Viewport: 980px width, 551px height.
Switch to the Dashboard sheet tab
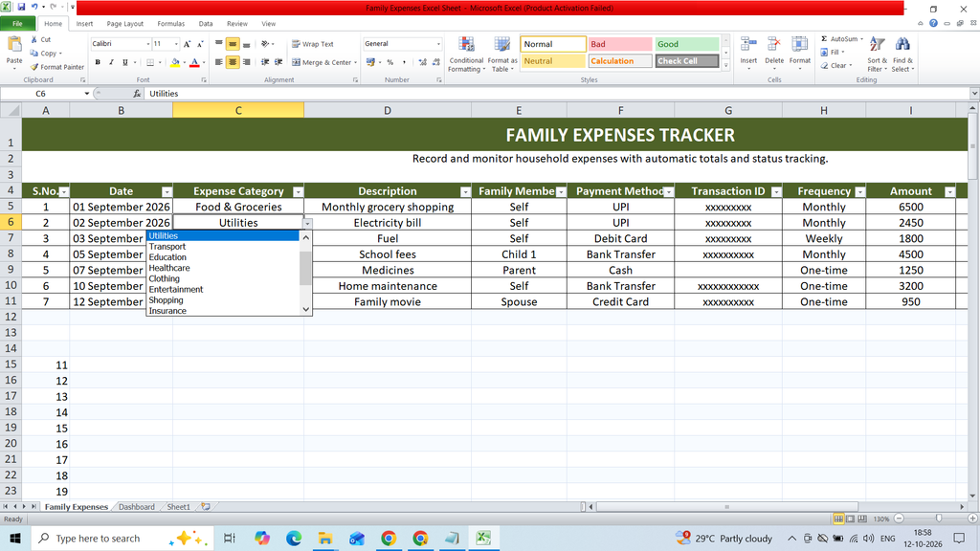click(136, 507)
